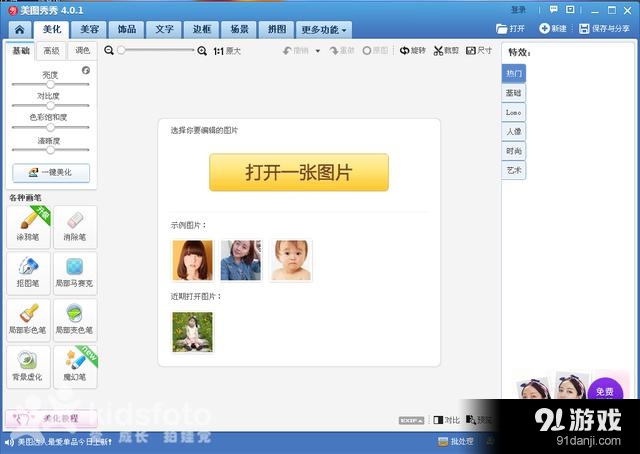Switch to the 文字 tab
The image size is (640, 454).
tap(164, 29)
